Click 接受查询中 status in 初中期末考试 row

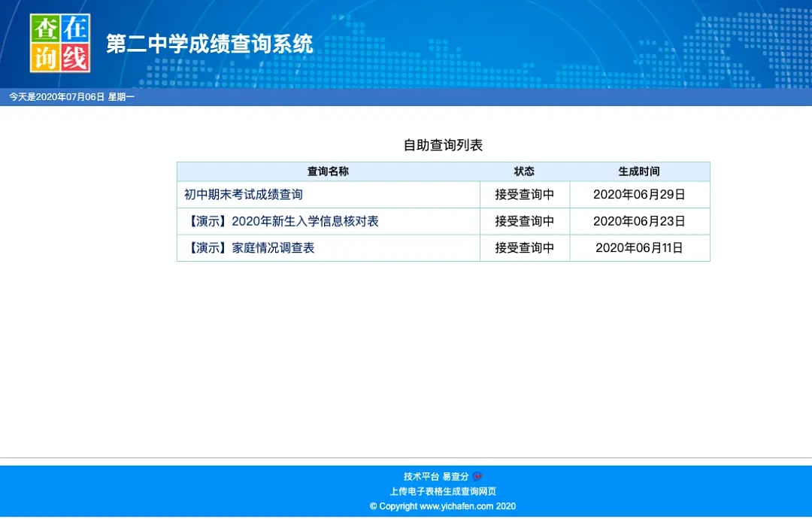pyautogui.click(x=525, y=195)
